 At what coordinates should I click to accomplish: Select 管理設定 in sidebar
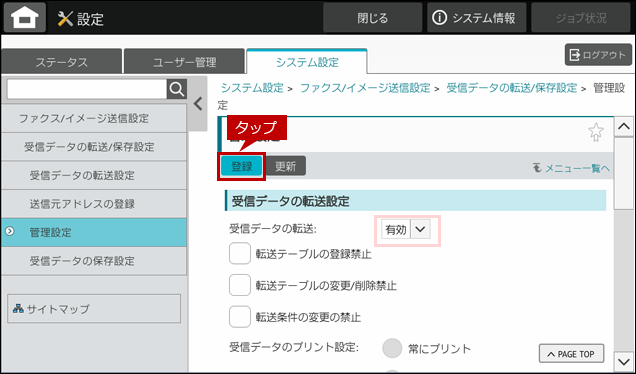pos(94,232)
